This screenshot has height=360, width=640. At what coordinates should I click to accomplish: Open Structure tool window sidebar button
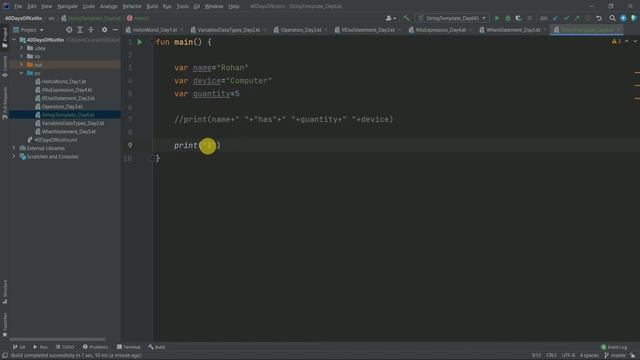pyautogui.click(x=5, y=291)
